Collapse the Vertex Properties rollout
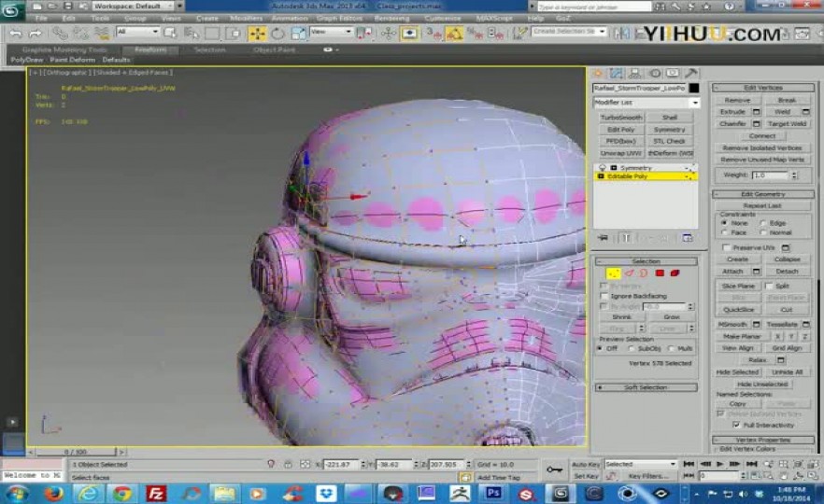Viewport: 824px width, 504px height. coord(763,440)
